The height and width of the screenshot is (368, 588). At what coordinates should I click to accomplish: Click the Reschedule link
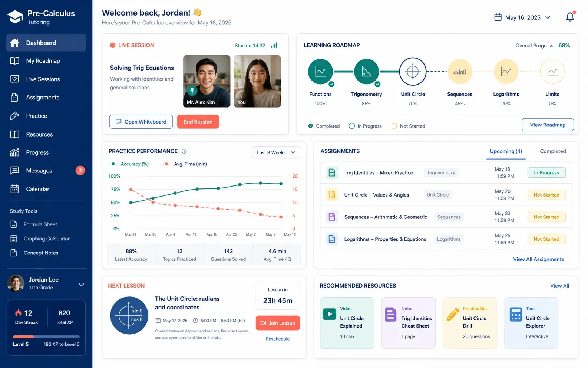point(278,339)
